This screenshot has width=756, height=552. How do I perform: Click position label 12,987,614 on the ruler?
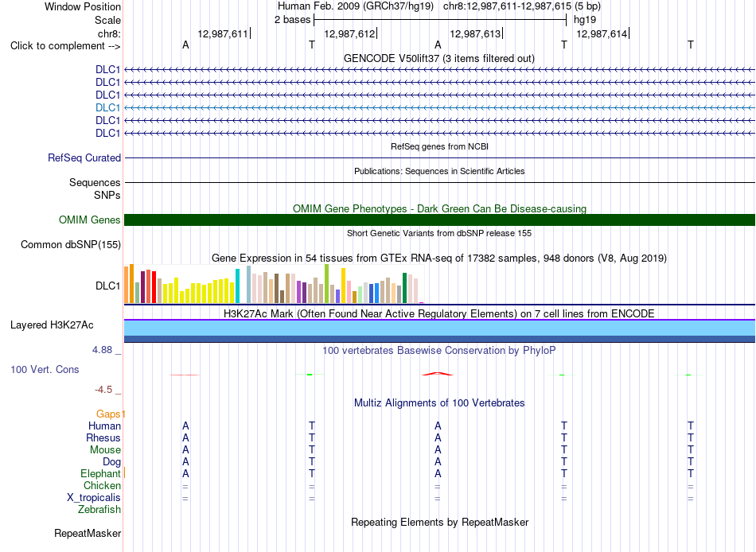602,33
